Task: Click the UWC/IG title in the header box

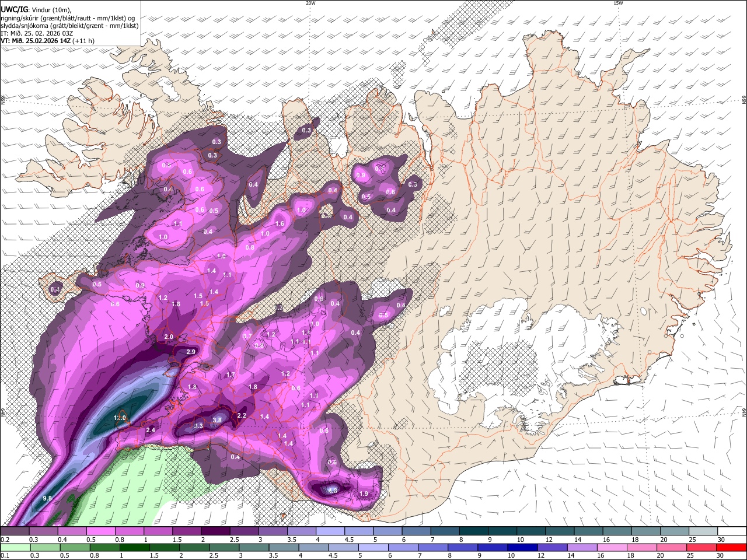Action: click(15, 9)
